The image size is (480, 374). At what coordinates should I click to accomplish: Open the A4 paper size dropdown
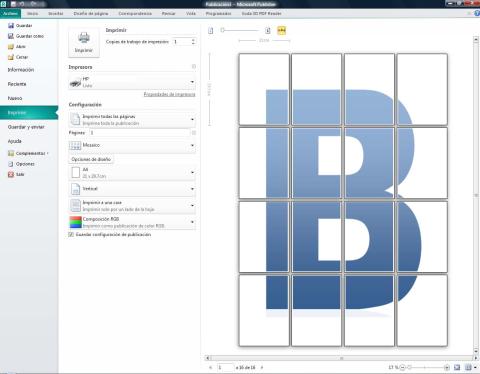(x=132, y=173)
